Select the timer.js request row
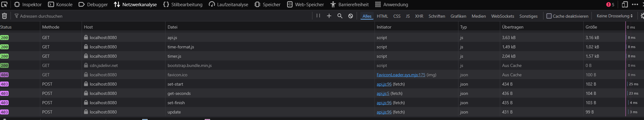Screen dimensions: 644x120 point(322,56)
